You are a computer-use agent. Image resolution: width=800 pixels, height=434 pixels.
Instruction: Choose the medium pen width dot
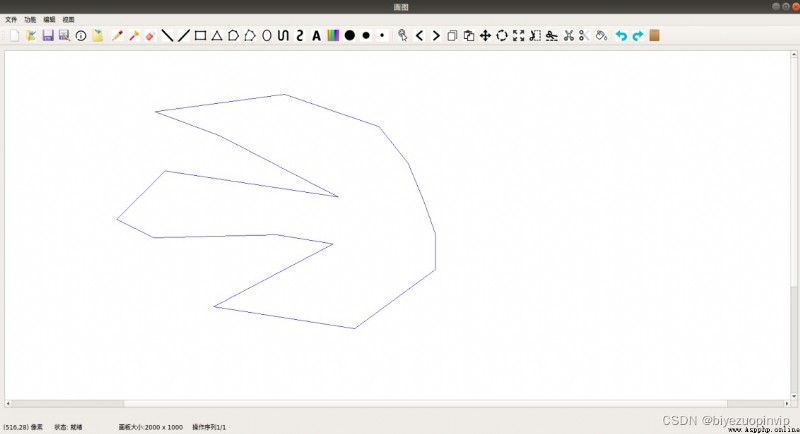(x=366, y=35)
